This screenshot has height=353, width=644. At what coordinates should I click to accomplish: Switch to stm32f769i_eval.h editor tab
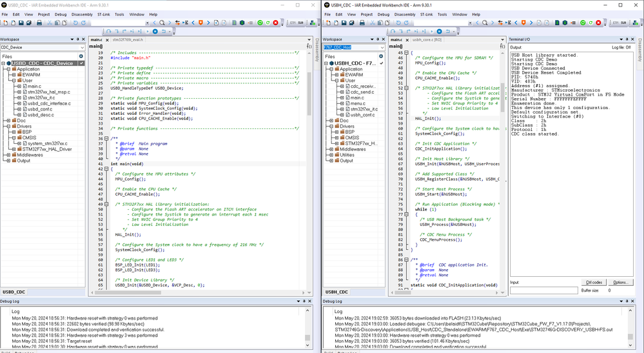(128, 40)
